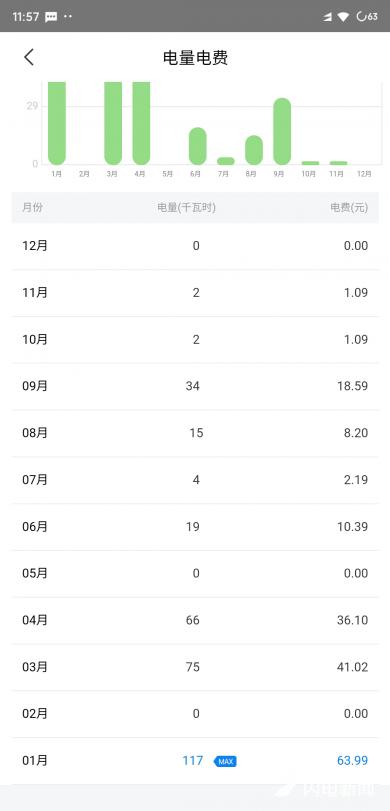The width and height of the screenshot is (390, 811).
Task: Open the 09月 row with 18.59 fee
Action: pos(195,386)
